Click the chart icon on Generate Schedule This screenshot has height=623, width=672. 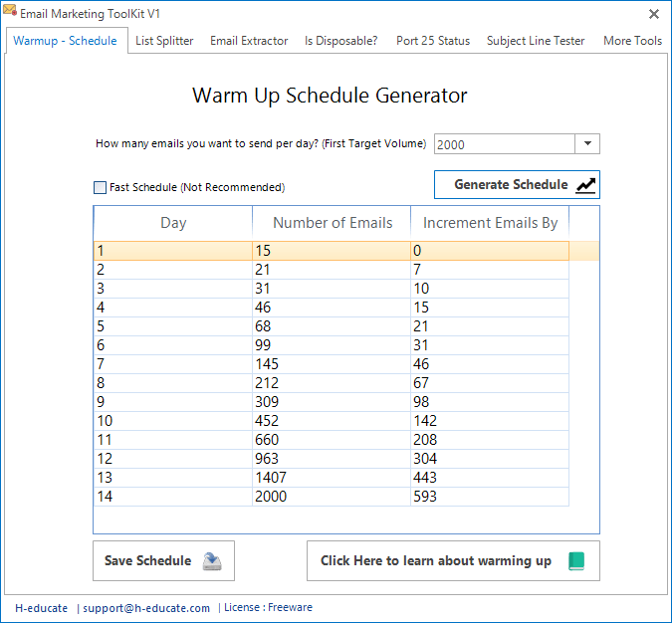click(x=585, y=185)
